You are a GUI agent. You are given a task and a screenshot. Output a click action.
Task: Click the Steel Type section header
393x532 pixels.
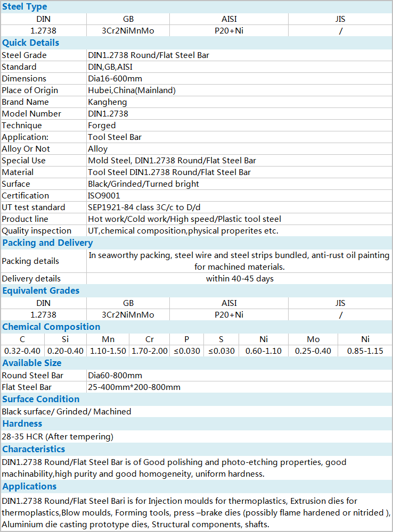coord(24,7)
